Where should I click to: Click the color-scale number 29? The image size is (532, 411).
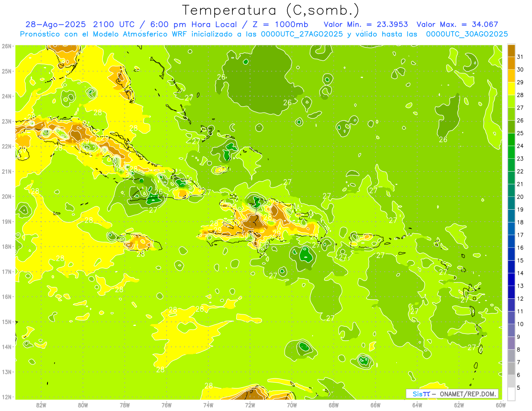(x=520, y=82)
